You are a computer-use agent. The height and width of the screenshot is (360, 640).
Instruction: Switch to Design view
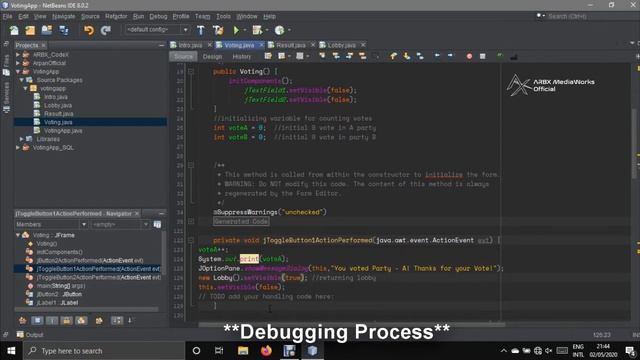(212, 56)
